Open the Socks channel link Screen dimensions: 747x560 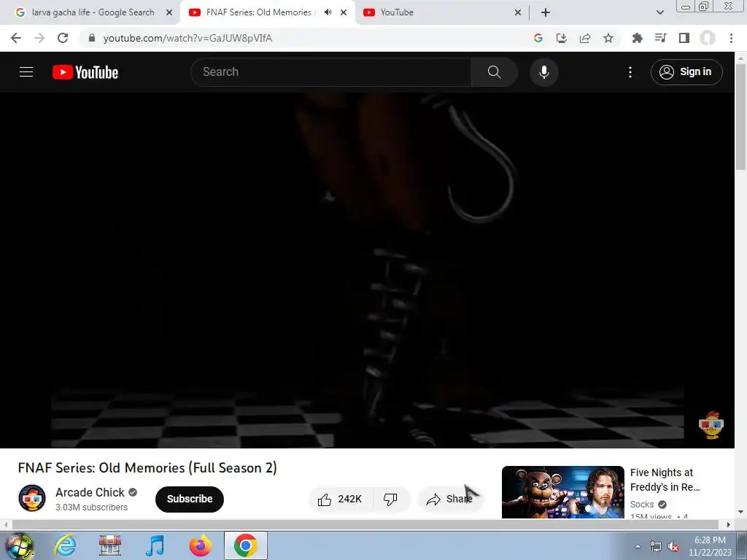tap(642, 505)
